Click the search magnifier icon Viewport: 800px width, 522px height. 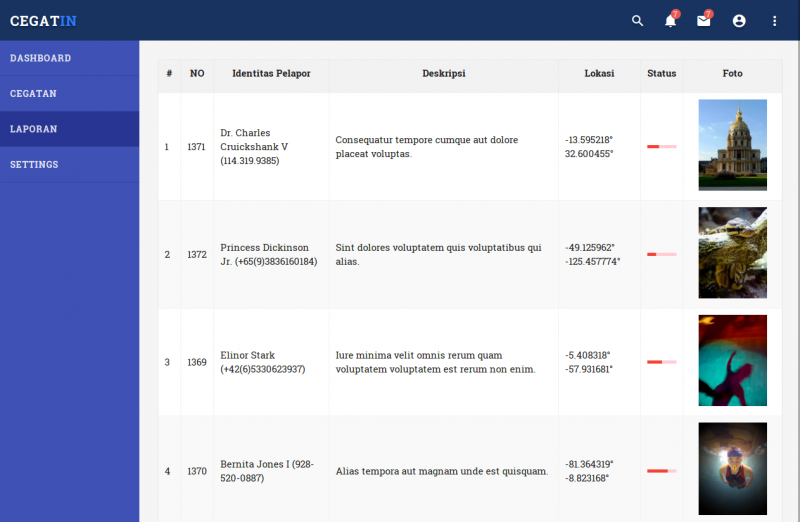coord(638,20)
